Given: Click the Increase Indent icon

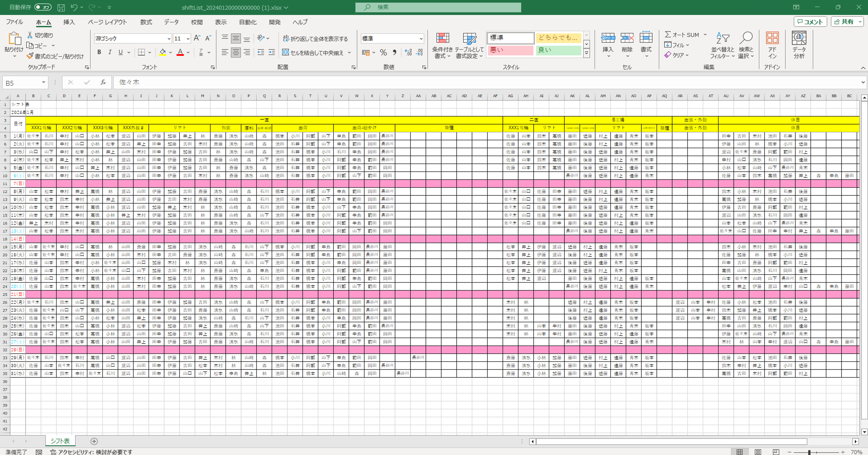Looking at the screenshot, I should tap(272, 52).
